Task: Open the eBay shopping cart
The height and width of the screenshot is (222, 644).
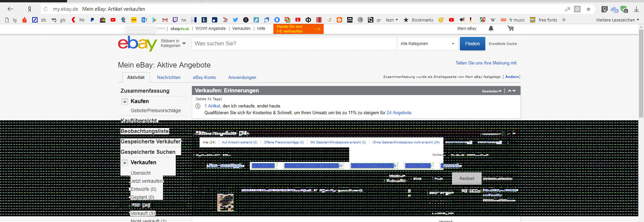Action: coord(511,29)
